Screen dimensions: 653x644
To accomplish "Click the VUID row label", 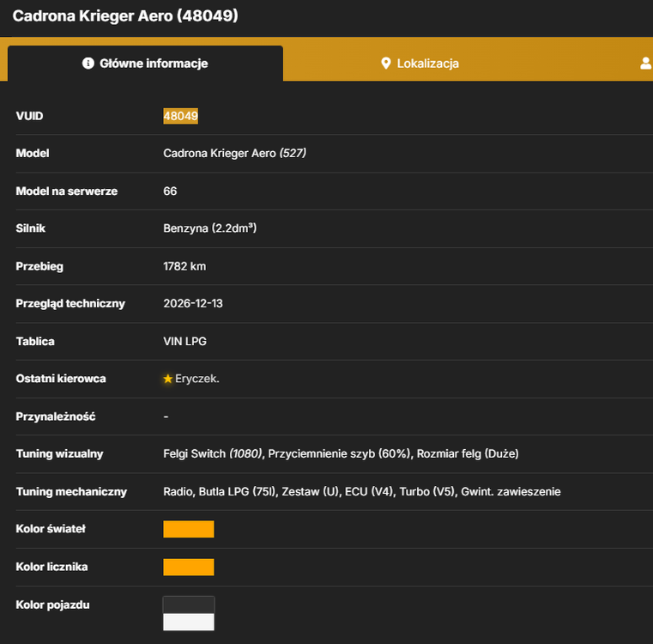I will (x=29, y=116).
